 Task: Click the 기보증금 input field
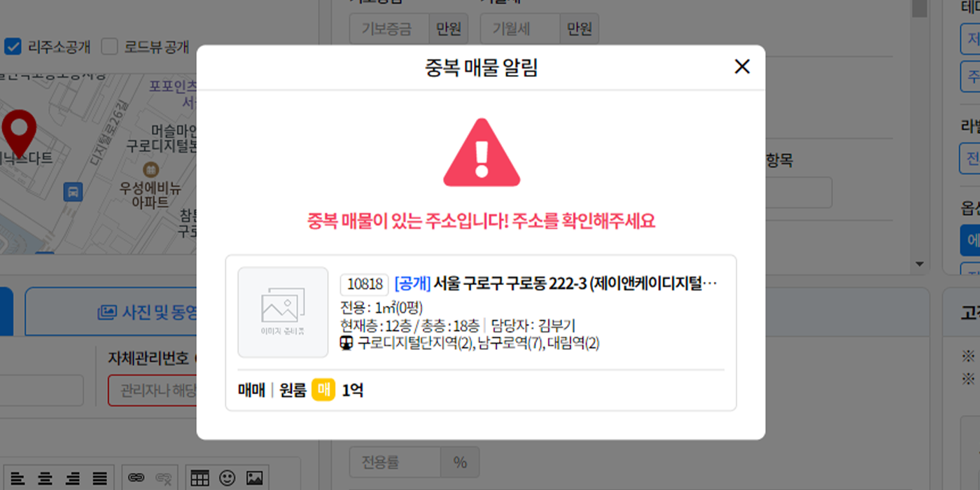click(388, 29)
